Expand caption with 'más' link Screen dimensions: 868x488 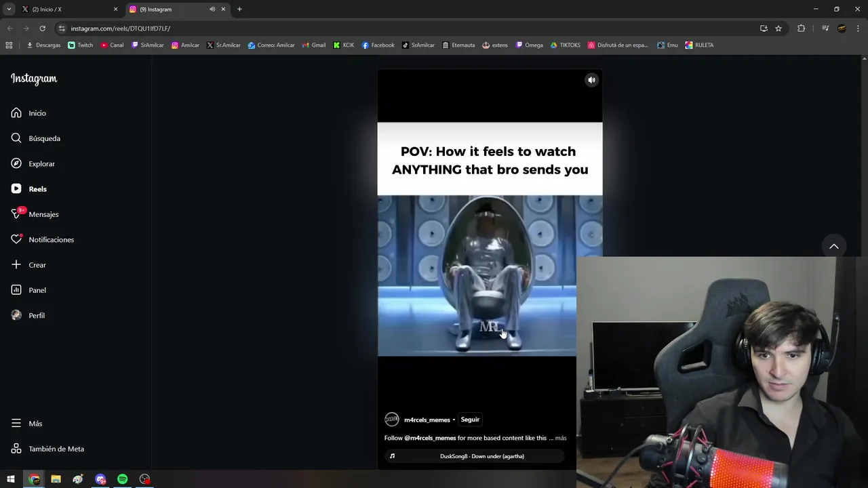pyautogui.click(x=561, y=438)
